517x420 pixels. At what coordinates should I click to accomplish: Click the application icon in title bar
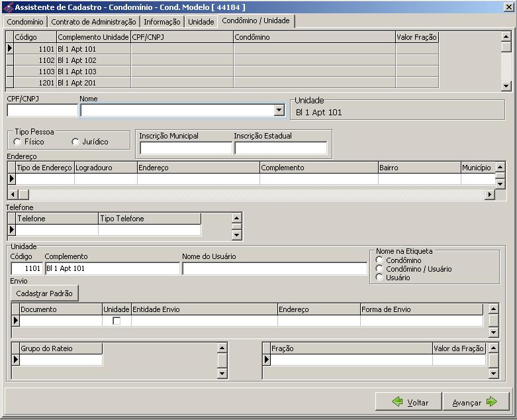pyautogui.click(x=7, y=7)
